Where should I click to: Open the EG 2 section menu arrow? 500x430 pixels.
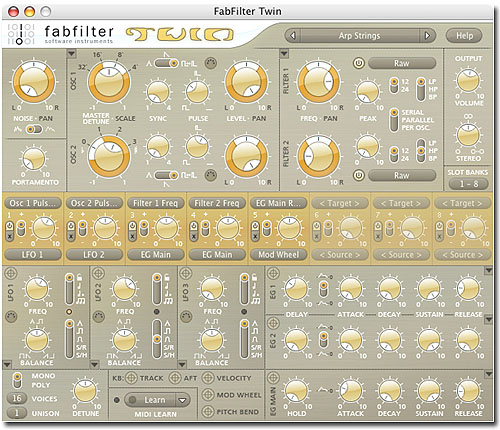(488, 319)
